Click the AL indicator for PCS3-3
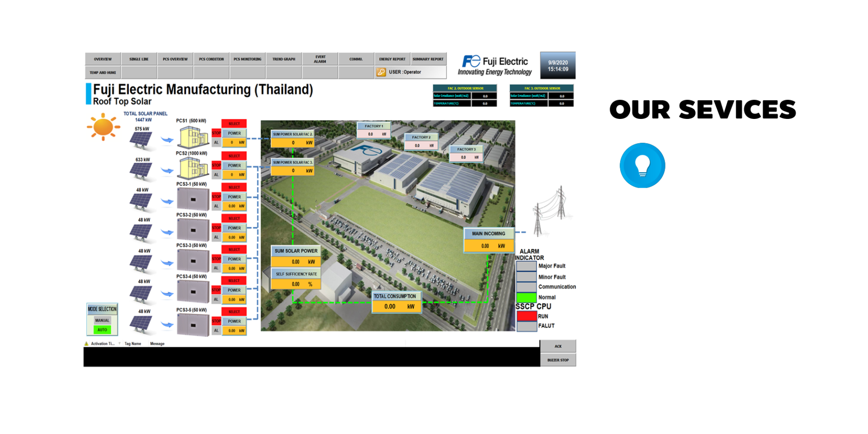868x434 pixels. click(216, 268)
